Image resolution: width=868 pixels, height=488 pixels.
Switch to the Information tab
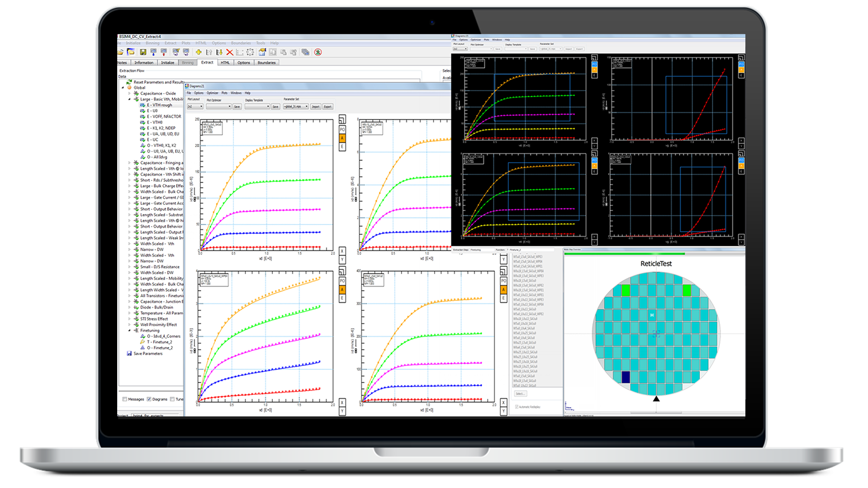point(144,62)
